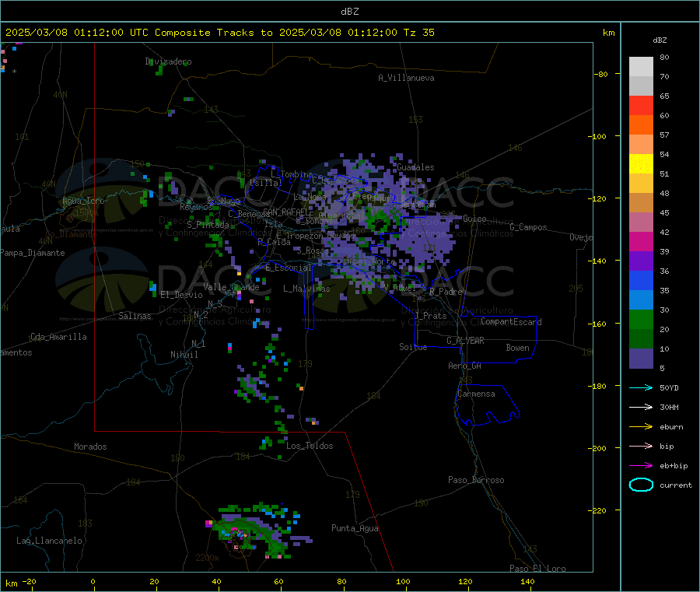
Task: Click the Cda_Amarilla place label
Action: tap(58, 337)
